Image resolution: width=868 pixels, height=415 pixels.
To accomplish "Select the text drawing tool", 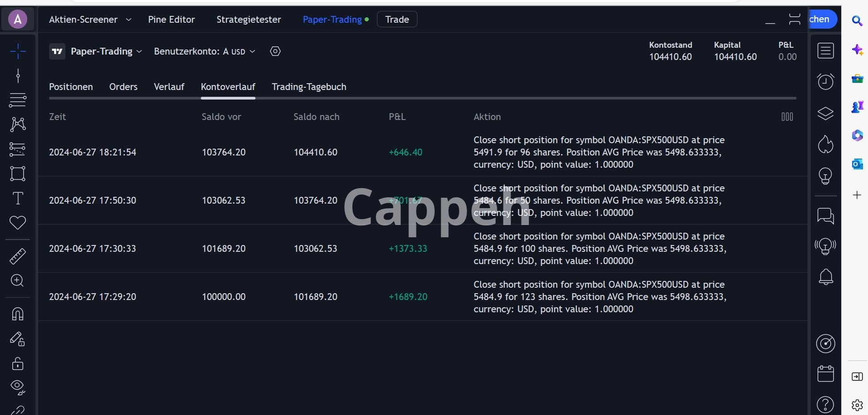I will coord(18,198).
